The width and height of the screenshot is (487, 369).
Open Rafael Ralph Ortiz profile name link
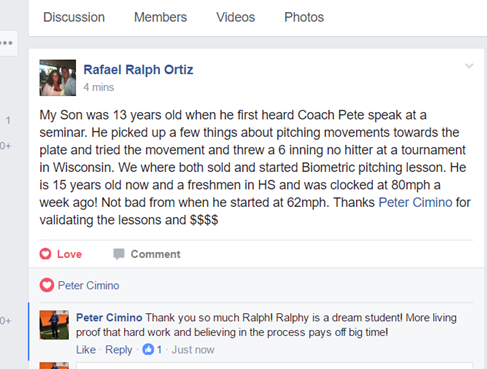pos(138,70)
